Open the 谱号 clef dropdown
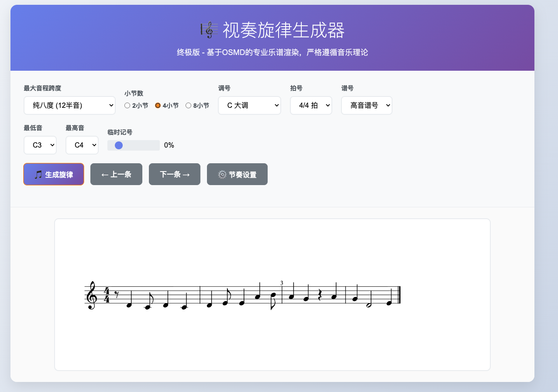The image size is (558, 392). pyautogui.click(x=367, y=105)
